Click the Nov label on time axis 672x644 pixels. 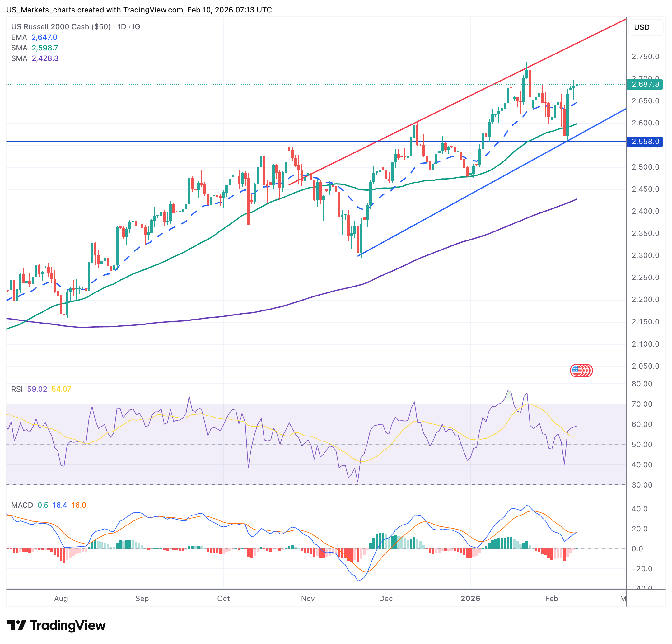[x=308, y=598]
